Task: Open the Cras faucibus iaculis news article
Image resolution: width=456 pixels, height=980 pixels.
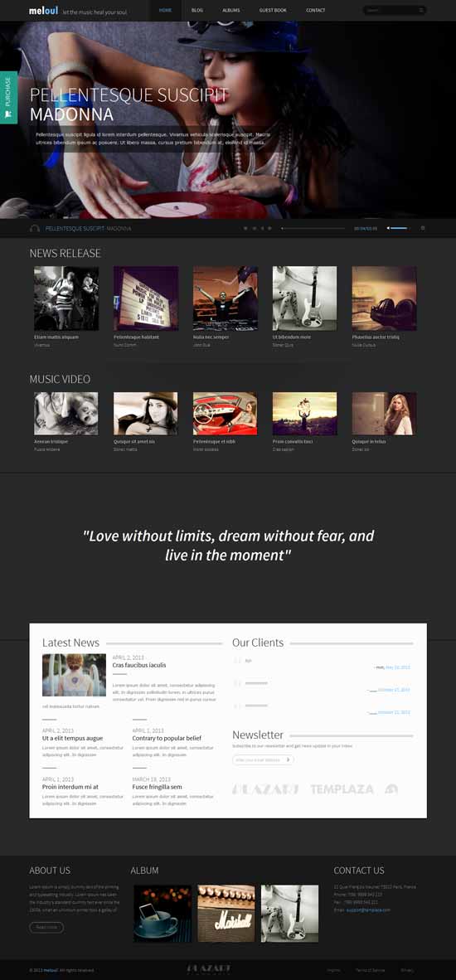Action: pos(139,665)
